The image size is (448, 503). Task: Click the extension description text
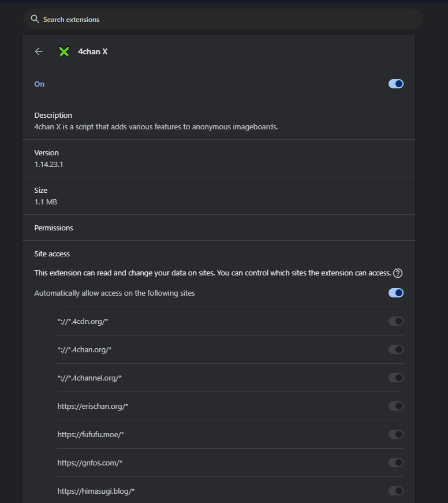pyautogui.click(x=156, y=126)
